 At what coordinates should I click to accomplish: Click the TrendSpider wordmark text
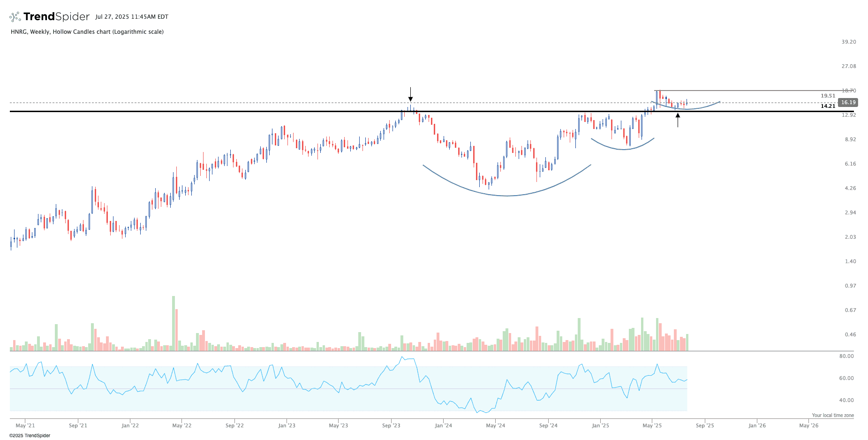(x=56, y=17)
